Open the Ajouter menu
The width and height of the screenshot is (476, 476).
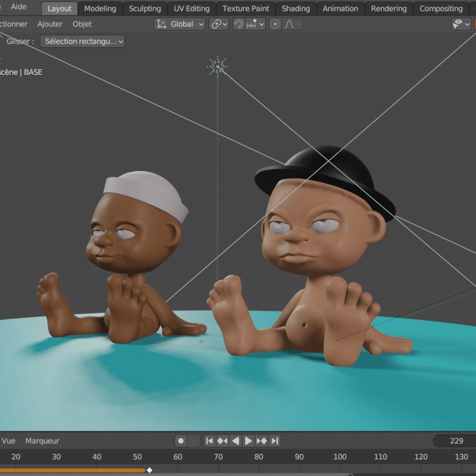(50, 24)
